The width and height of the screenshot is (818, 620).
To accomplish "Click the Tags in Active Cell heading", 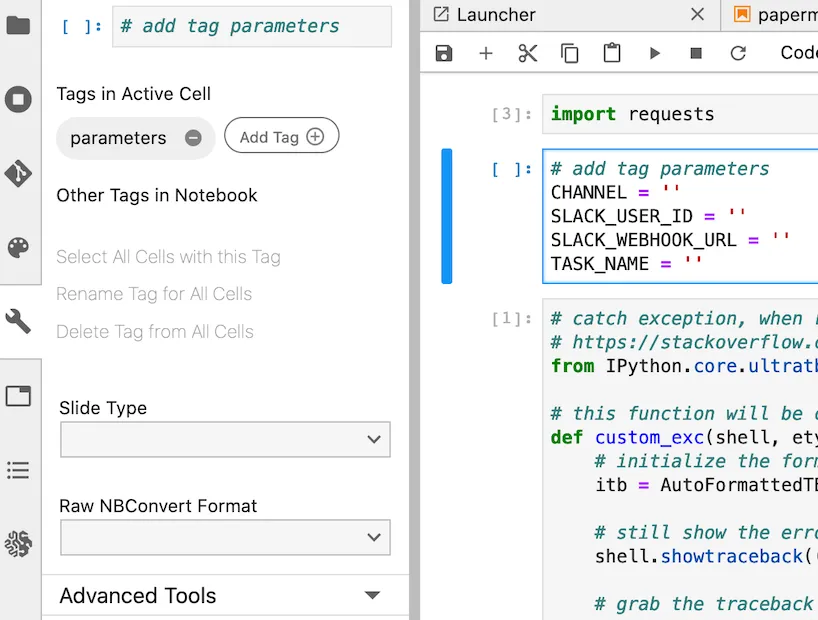I will pos(134,94).
